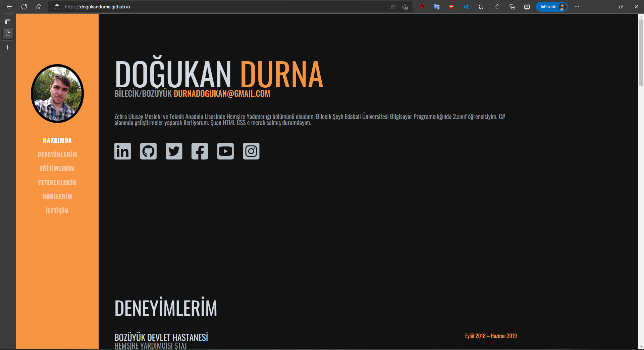The image size is (644, 350).
Task: Click the durnadogukan@gmail.com email link
Action: point(222,94)
